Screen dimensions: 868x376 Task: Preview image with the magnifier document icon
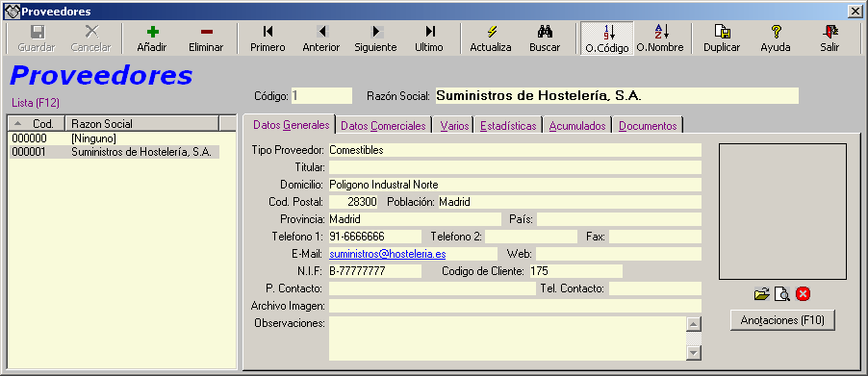(x=781, y=294)
